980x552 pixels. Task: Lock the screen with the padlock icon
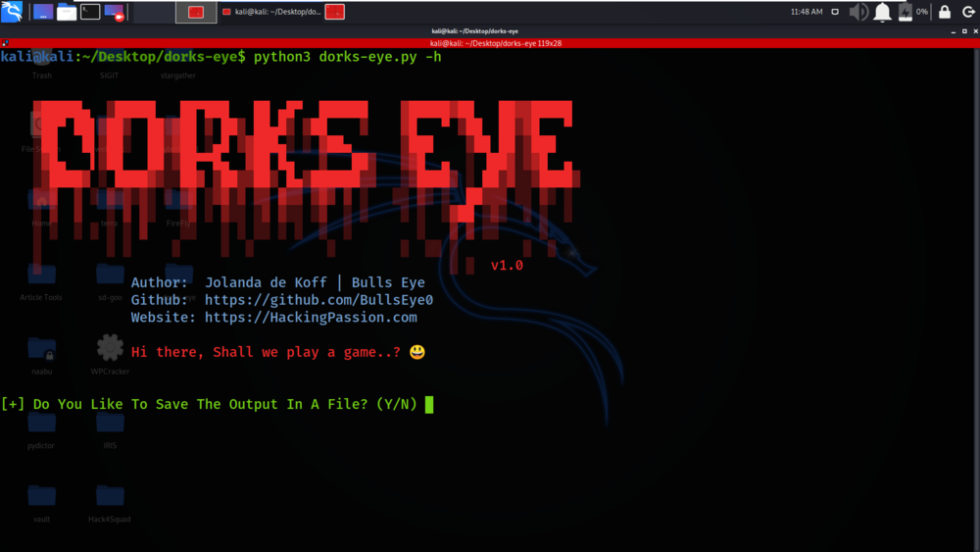click(945, 12)
